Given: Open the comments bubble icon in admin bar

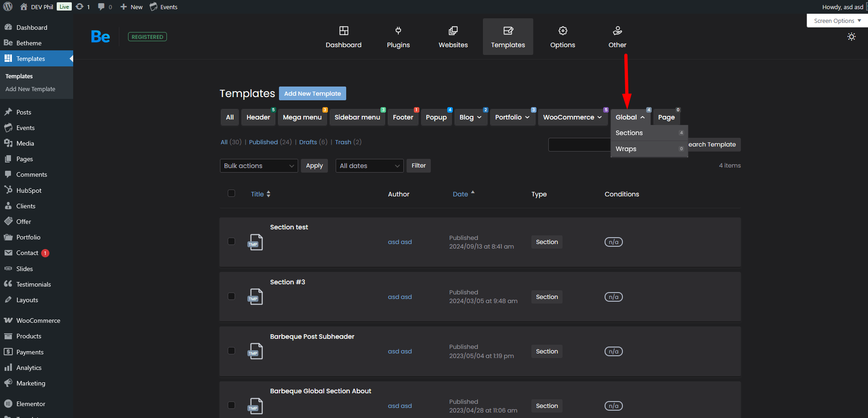Looking at the screenshot, I should [x=101, y=7].
